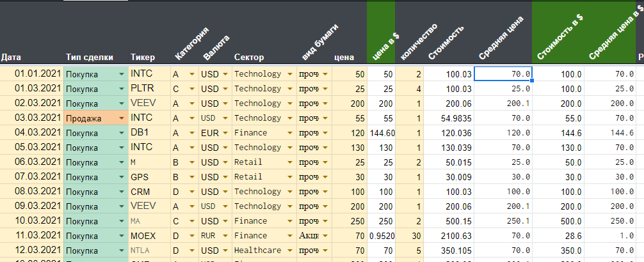Open deal type dropdown for 03.03.2021 Продажа
The height and width of the screenshot is (262, 644).
click(x=122, y=118)
